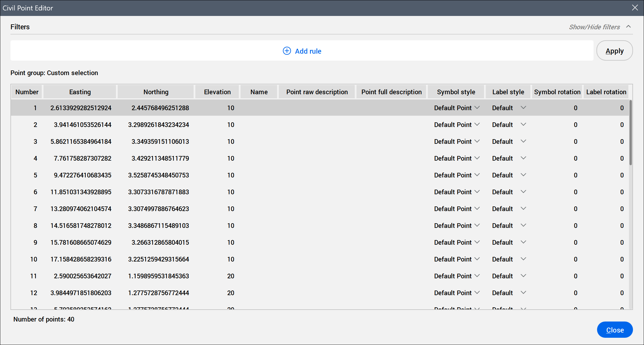Click the blue Close button
644x345 pixels.
coord(614,330)
